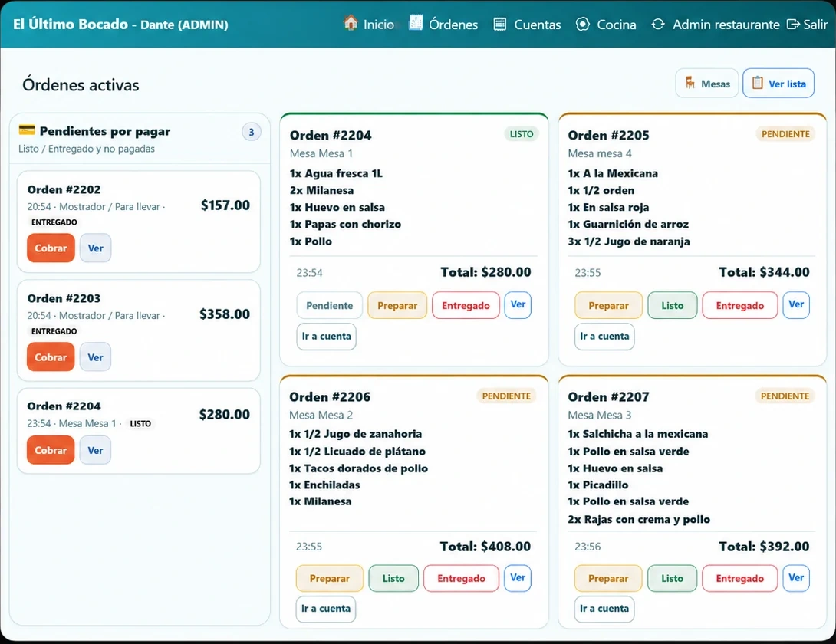This screenshot has width=836, height=644.
Task: Click Mesa mesa 4 label
Action: pyautogui.click(x=600, y=153)
